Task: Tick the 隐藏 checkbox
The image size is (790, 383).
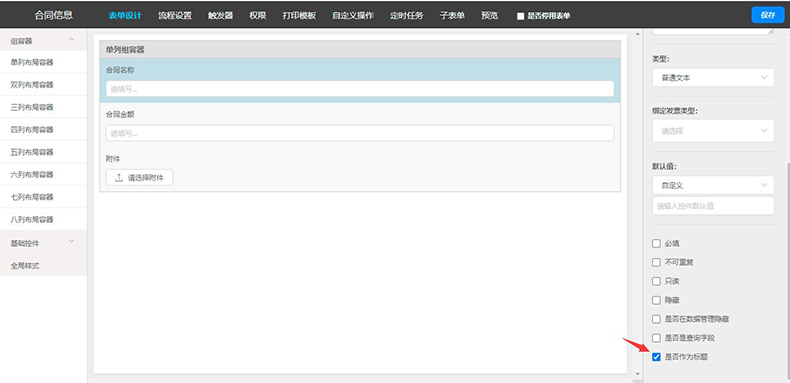Action: (x=656, y=300)
